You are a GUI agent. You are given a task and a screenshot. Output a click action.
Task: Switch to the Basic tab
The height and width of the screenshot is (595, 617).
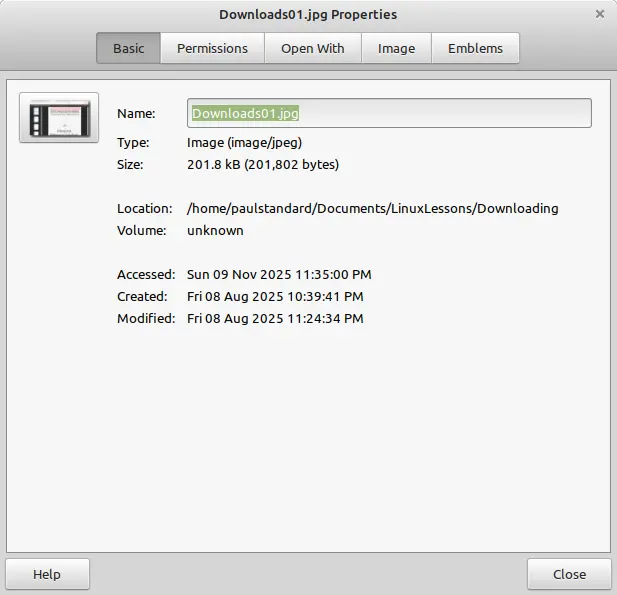[x=128, y=48]
